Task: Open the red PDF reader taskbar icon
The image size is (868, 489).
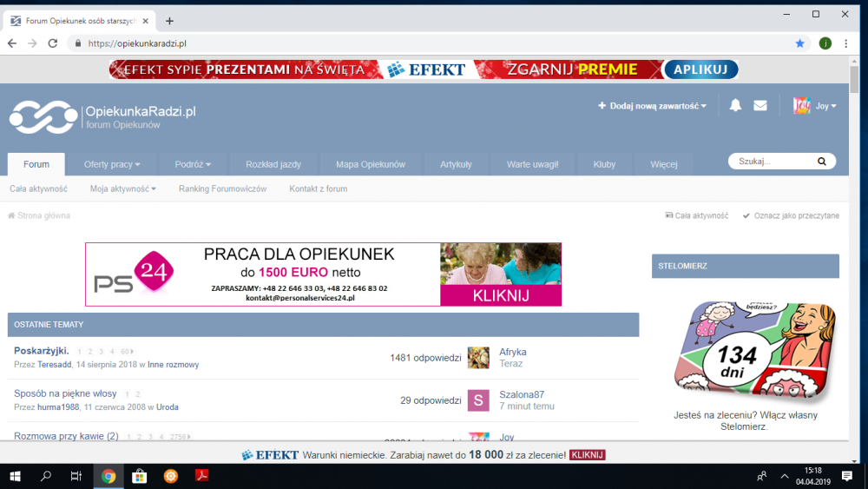Action: (x=201, y=476)
